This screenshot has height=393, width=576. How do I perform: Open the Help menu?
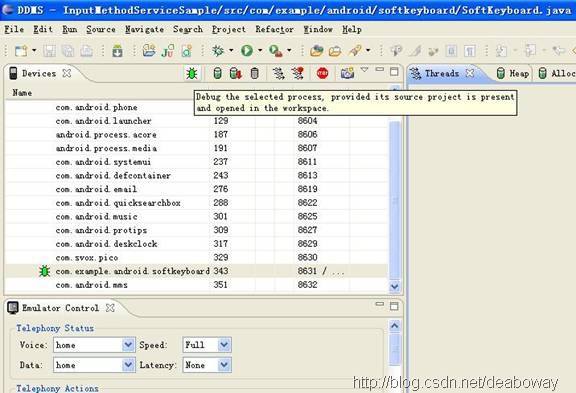352,29
